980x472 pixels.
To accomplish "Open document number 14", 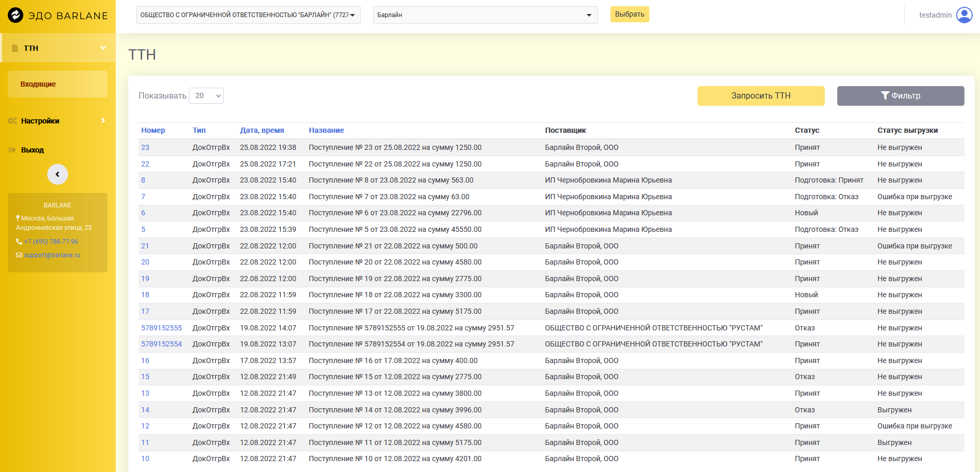I will click(x=145, y=410).
